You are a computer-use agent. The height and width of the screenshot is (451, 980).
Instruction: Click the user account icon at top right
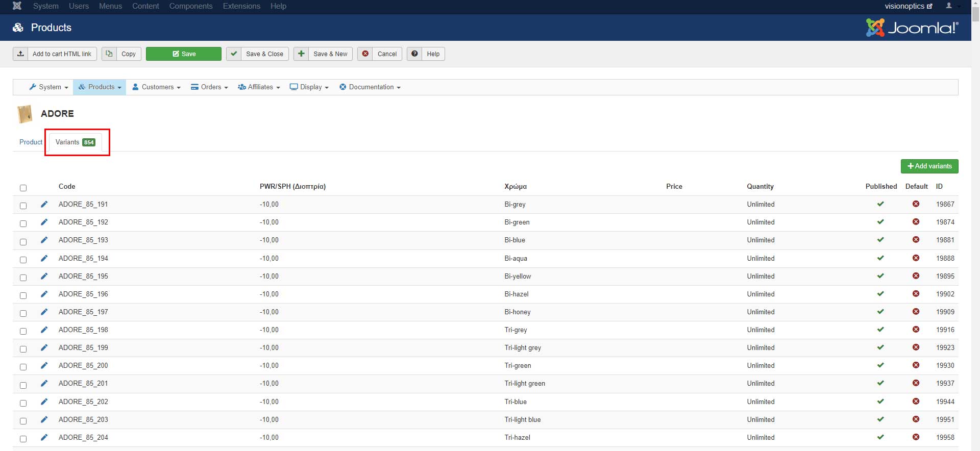point(949,6)
